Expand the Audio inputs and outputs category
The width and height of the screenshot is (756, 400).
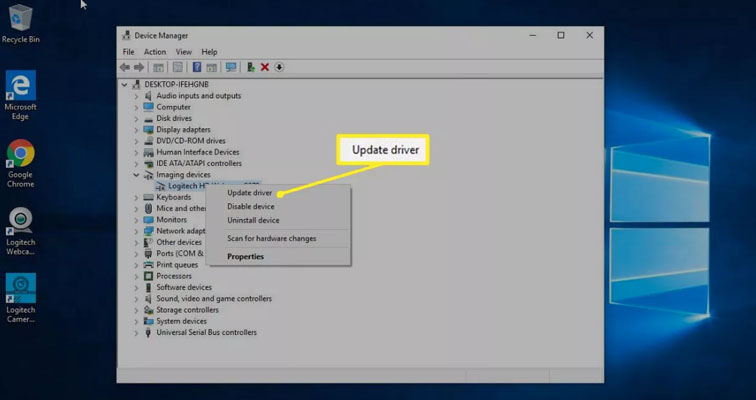click(x=136, y=96)
